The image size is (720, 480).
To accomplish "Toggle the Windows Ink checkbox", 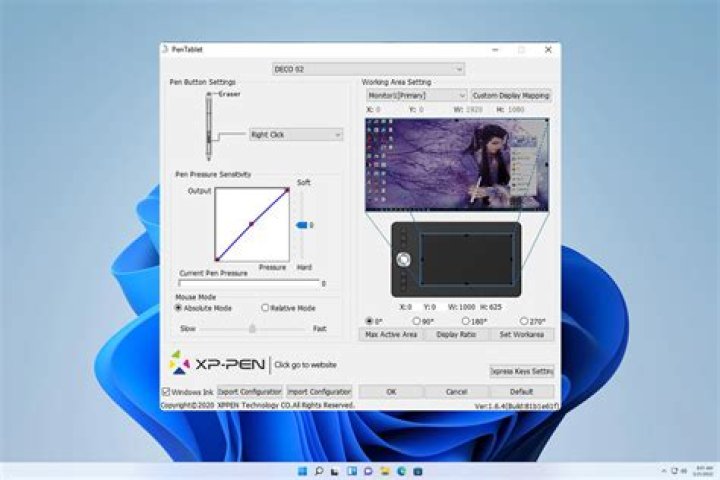I will pos(166,392).
